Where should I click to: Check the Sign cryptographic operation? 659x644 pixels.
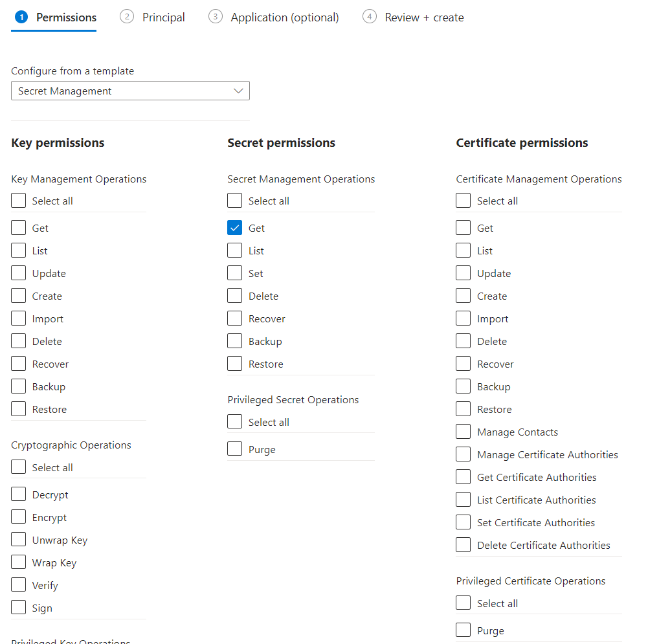click(19, 608)
